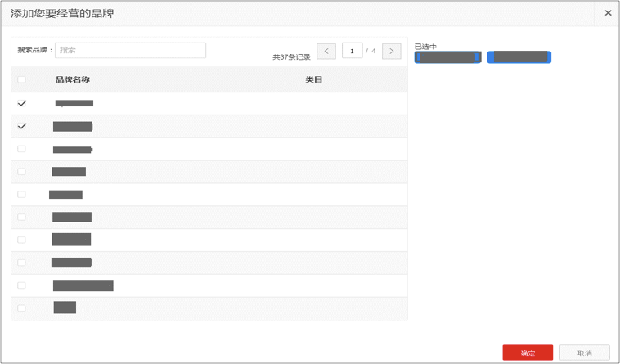Close the add brand dialog with X

(x=608, y=13)
